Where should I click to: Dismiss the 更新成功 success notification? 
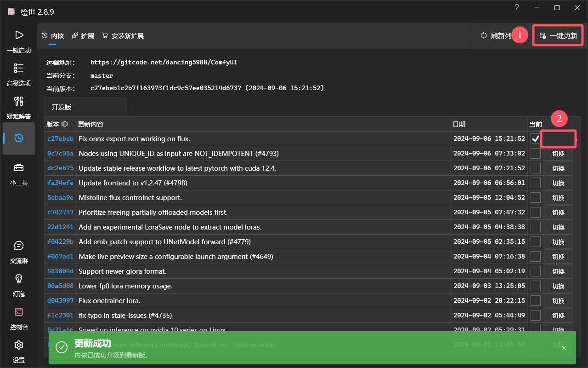point(564,348)
